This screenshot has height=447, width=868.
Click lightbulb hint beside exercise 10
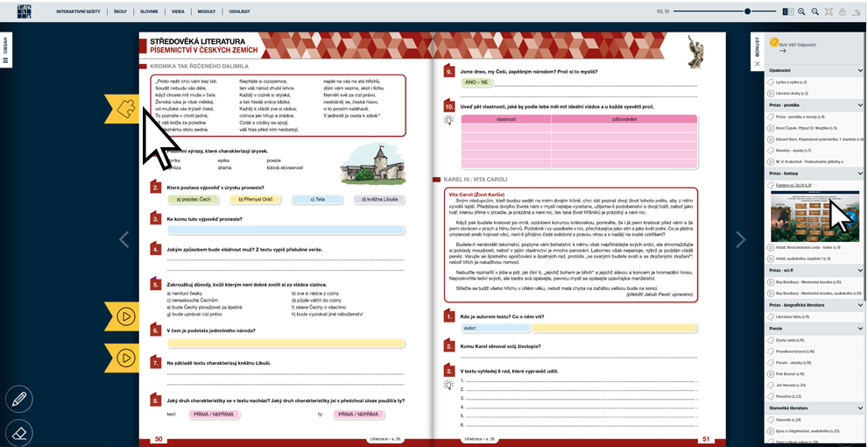point(448,120)
